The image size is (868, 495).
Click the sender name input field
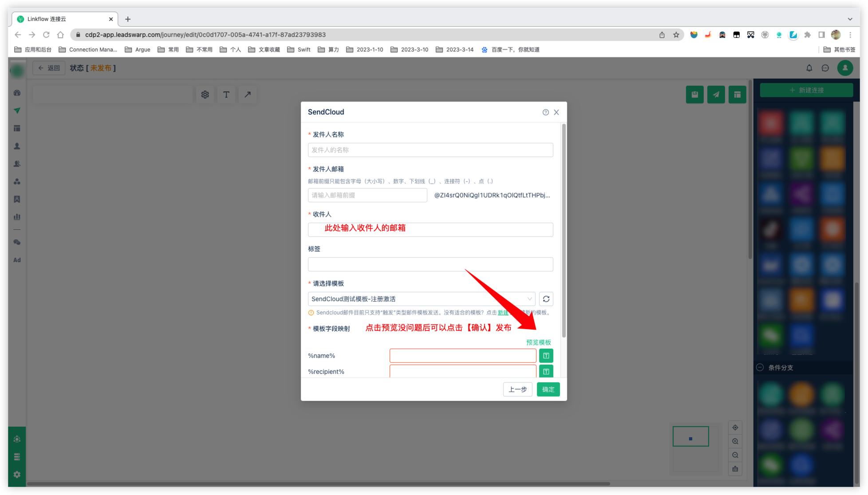430,150
